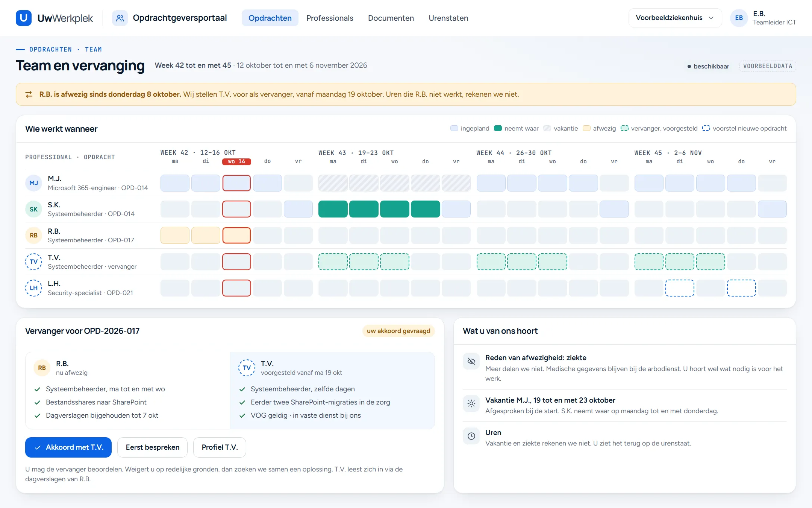The height and width of the screenshot is (508, 812).
Task: Click the vakantie striped legend swatch
Action: pyautogui.click(x=547, y=128)
